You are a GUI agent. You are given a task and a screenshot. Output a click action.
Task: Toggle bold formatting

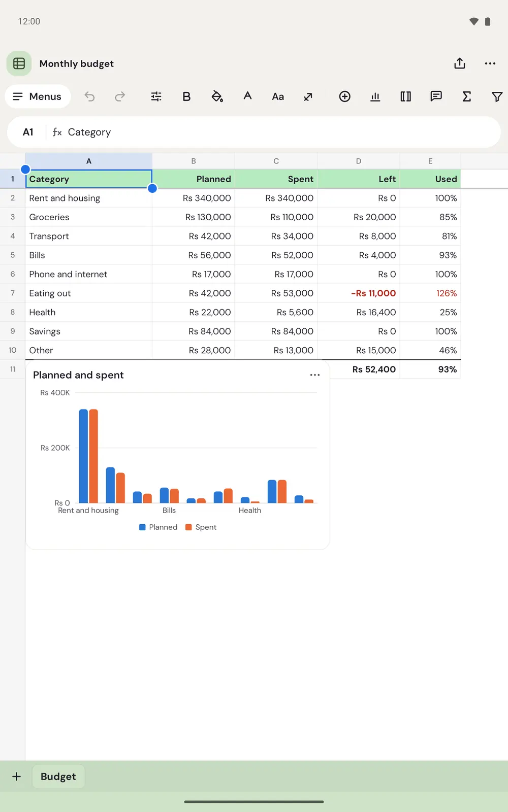click(x=186, y=96)
